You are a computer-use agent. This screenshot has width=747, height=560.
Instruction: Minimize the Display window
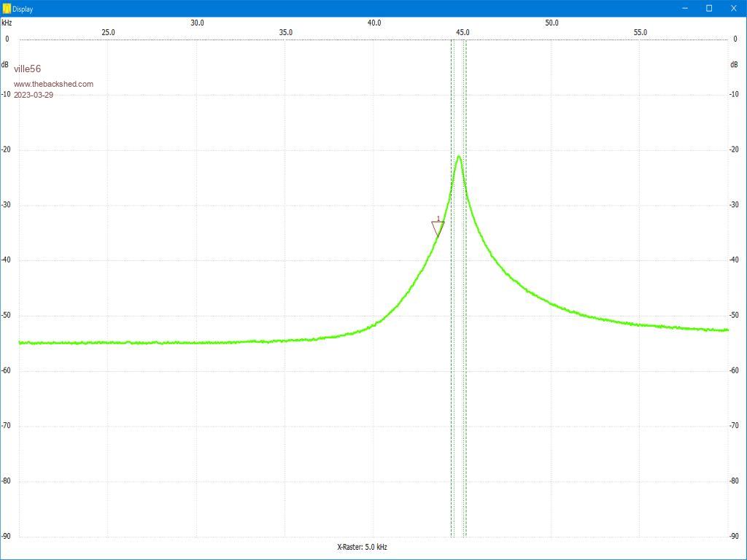point(685,8)
